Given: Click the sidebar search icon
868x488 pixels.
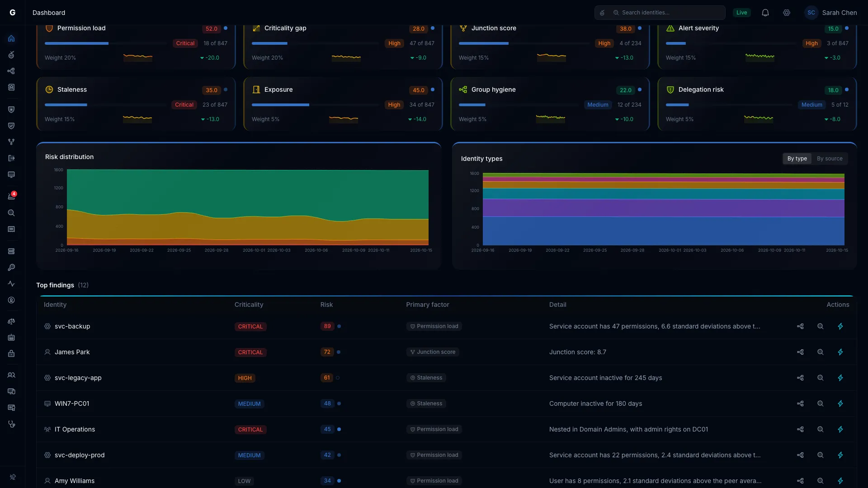Looking at the screenshot, I should click(x=12, y=213).
